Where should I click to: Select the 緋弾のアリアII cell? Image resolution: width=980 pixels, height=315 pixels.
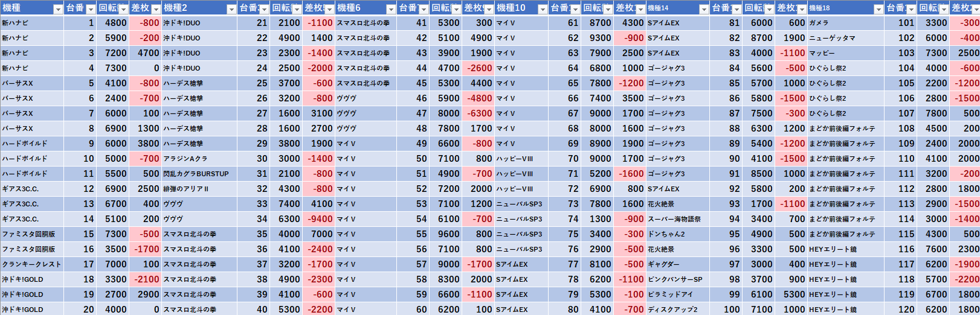click(199, 189)
